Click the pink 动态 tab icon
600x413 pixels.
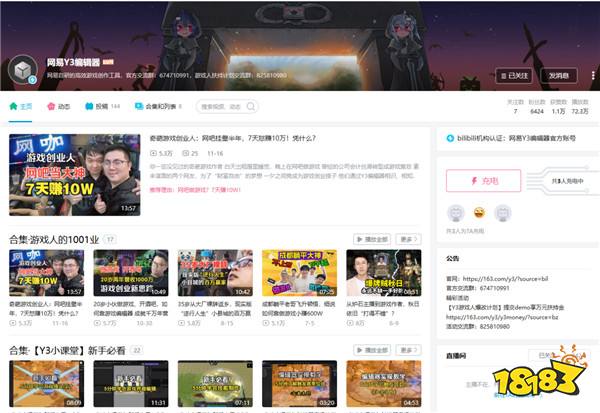pyautogui.click(x=51, y=106)
